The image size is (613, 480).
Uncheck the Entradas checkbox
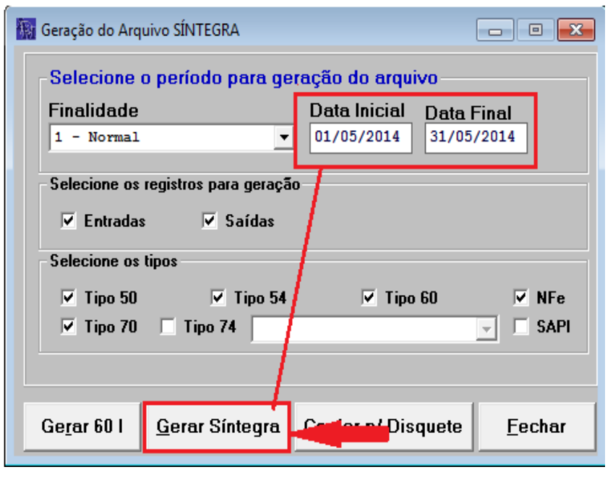pos(69,221)
